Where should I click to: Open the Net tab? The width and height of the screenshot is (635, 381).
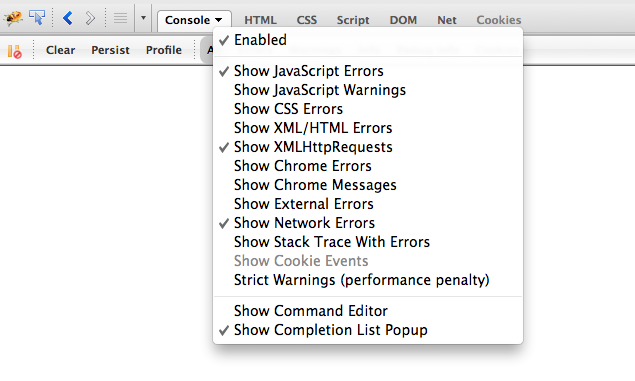click(x=447, y=20)
